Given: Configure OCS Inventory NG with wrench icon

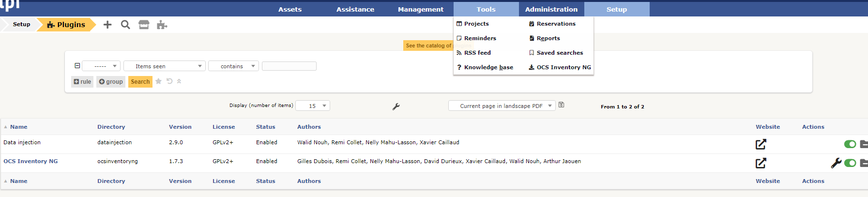Looking at the screenshot, I should pyautogui.click(x=836, y=163).
